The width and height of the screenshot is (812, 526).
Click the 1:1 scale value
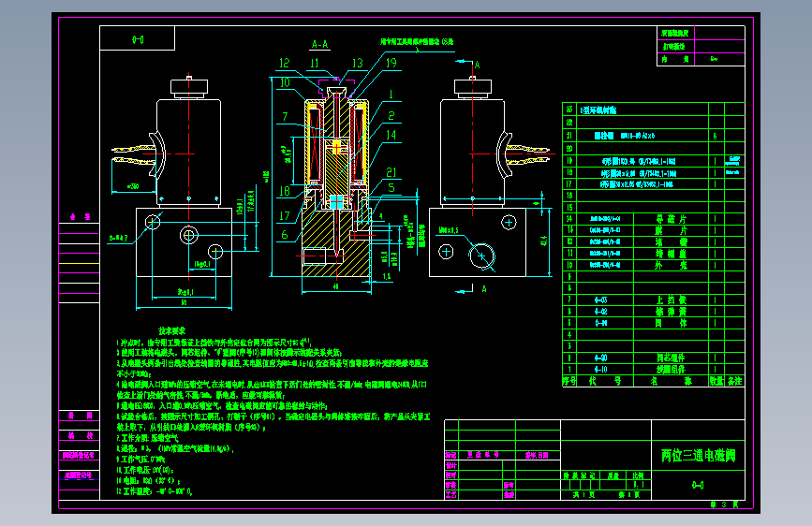[x=639, y=485]
